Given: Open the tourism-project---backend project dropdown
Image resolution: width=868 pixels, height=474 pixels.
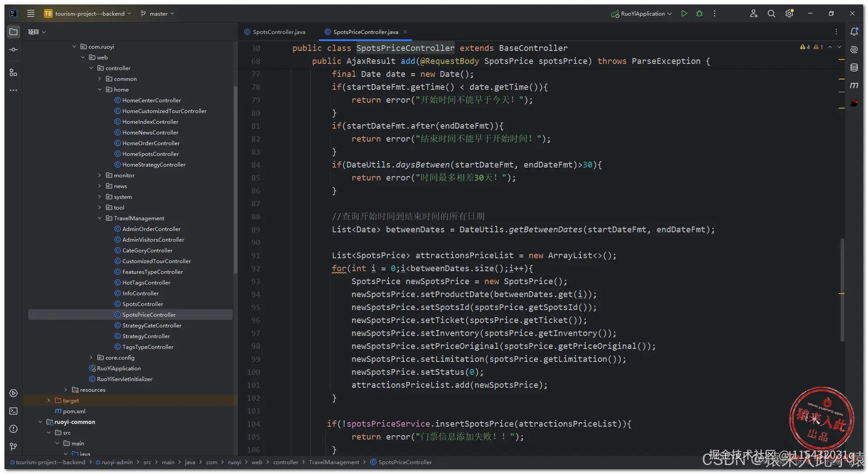Looking at the screenshot, I should (x=88, y=13).
